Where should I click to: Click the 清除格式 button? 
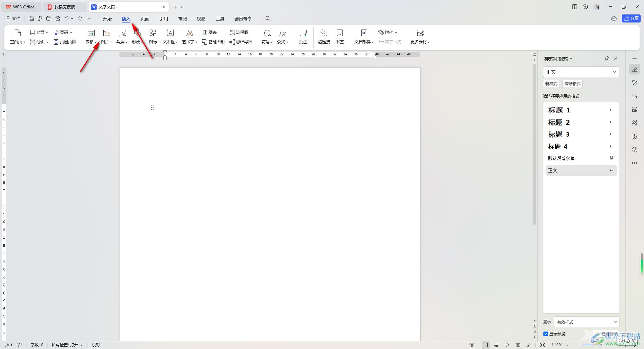point(573,84)
